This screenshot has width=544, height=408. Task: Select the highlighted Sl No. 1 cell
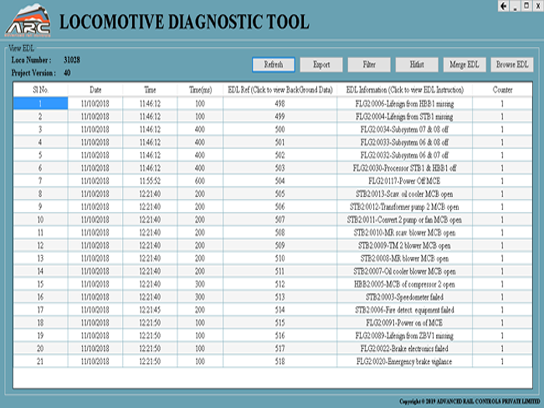click(x=41, y=103)
